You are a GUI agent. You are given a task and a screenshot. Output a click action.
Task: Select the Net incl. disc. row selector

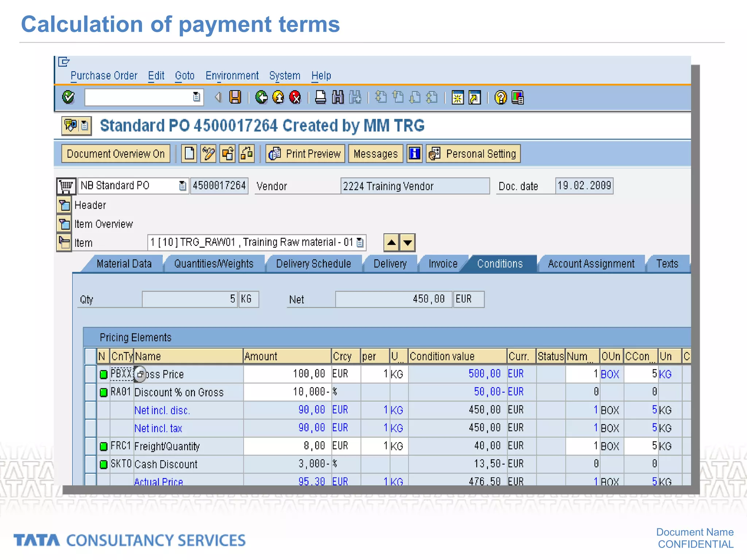point(90,410)
